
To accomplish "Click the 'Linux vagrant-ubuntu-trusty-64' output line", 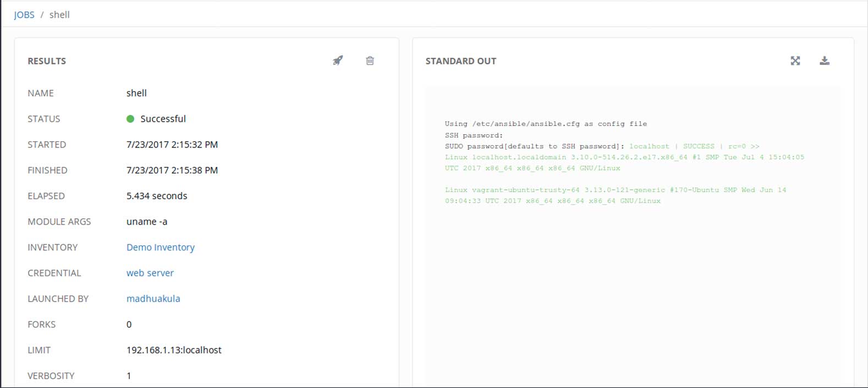I will (x=616, y=195).
